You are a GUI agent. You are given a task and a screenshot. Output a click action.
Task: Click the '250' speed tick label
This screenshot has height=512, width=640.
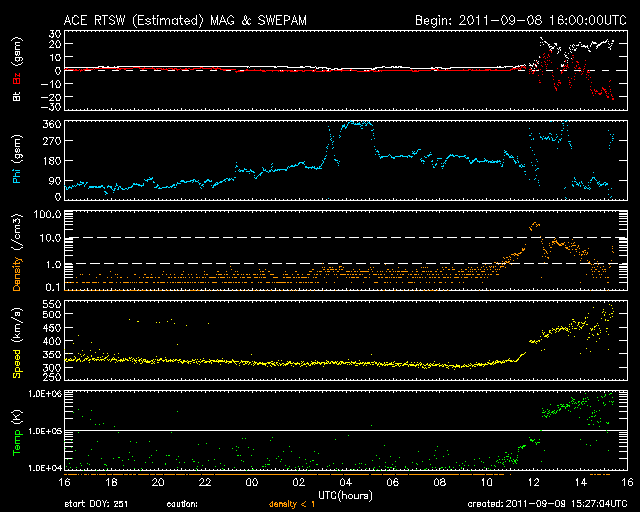point(52,377)
